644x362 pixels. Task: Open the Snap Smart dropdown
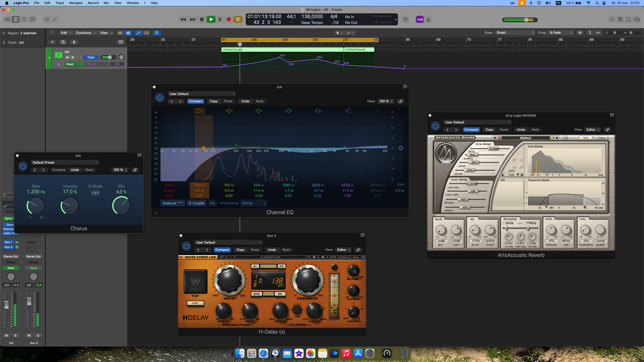tap(515, 33)
